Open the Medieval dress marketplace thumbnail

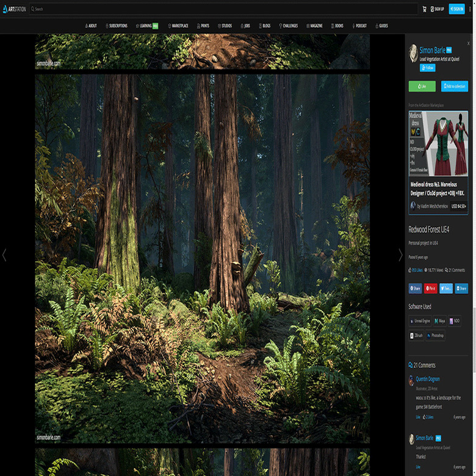click(438, 143)
